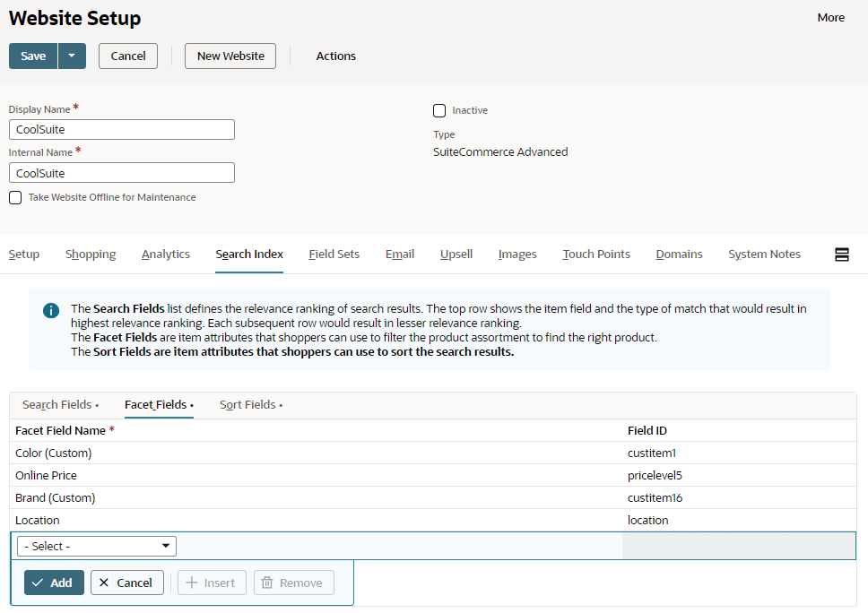Viewport: 868px width, 613px height.
Task: Toggle the Inactive checkbox
Action: 439,110
